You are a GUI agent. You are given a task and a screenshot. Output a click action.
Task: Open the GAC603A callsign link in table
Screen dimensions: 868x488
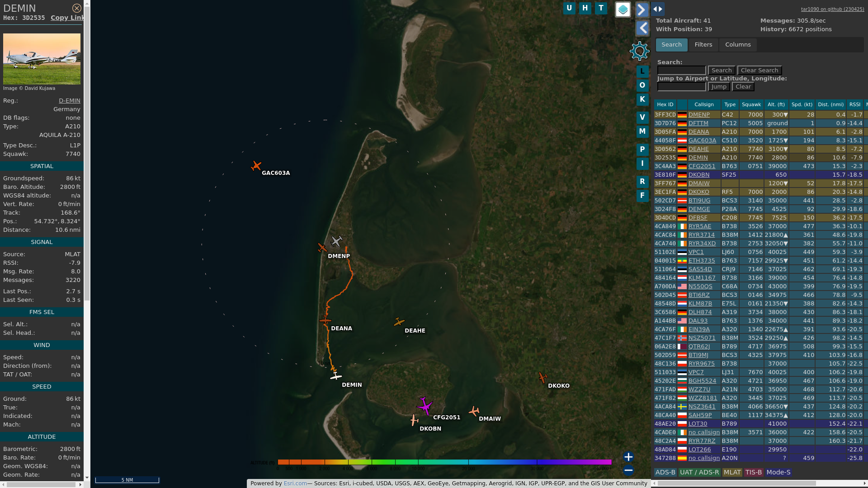pyautogui.click(x=702, y=141)
